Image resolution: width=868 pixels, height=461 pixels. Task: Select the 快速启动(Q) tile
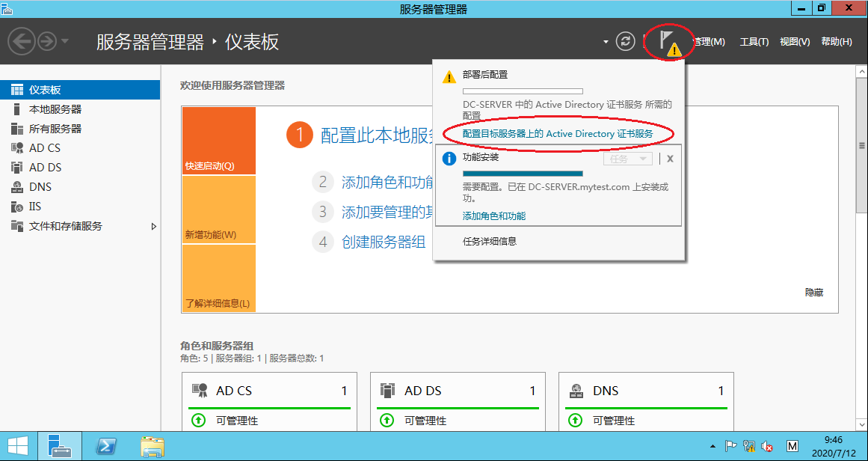pyautogui.click(x=218, y=141)
